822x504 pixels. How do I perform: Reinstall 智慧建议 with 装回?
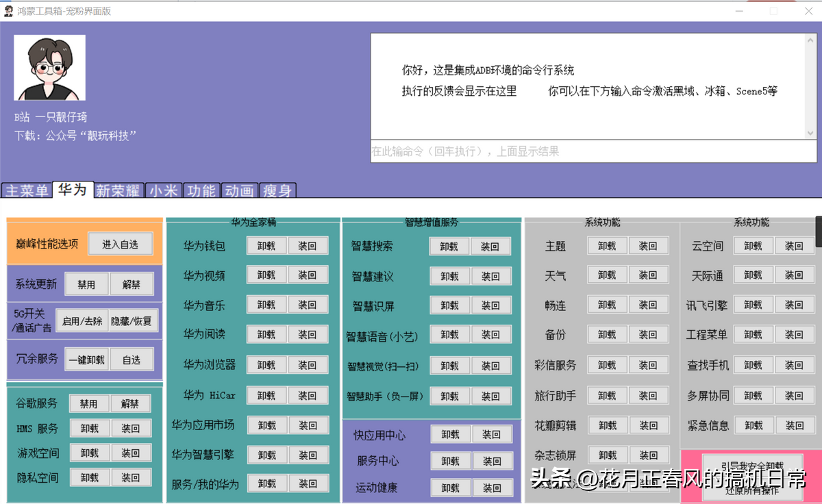tap(490, 276)
